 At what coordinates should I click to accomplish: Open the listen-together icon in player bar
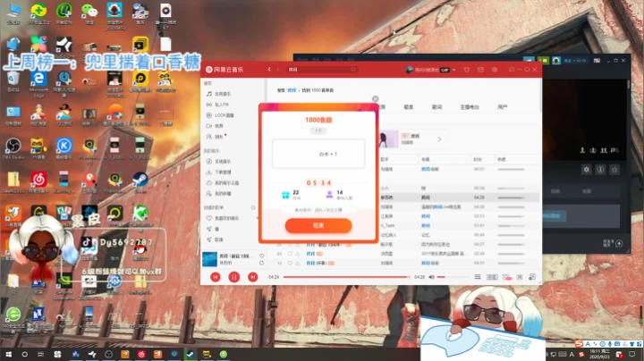pos(507,277)
